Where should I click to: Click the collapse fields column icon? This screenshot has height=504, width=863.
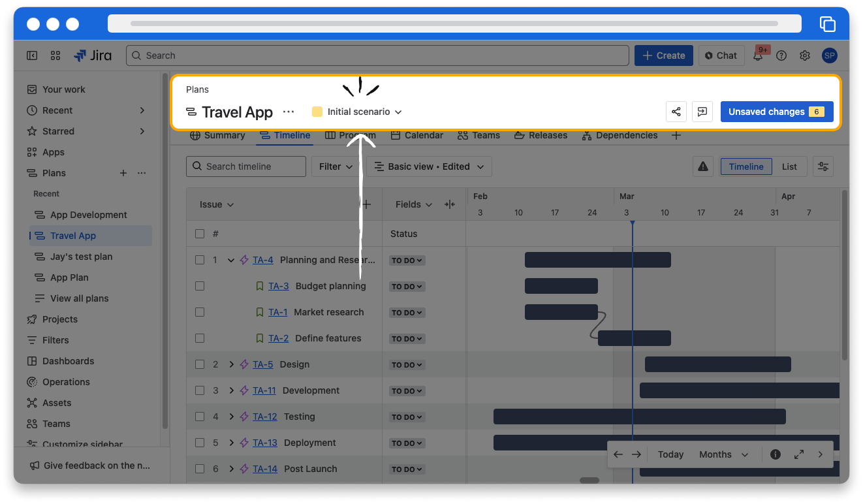click(x=450, y=204)
